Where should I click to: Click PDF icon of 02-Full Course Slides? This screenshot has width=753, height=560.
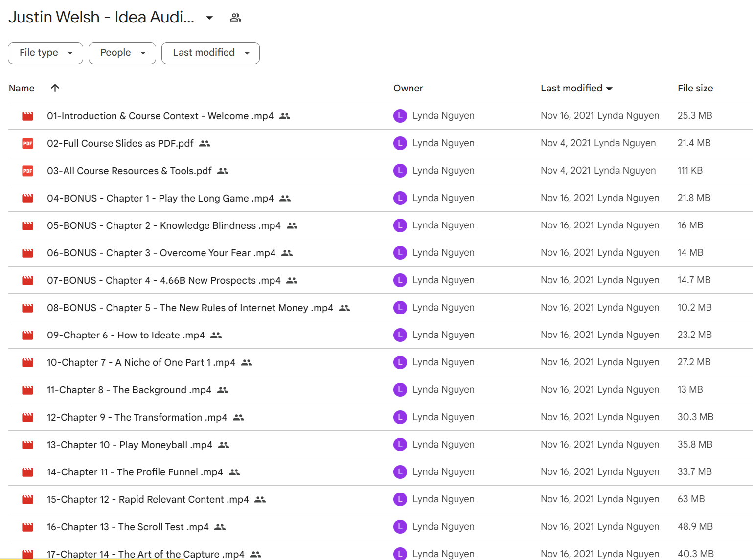(x=28, y=143)
